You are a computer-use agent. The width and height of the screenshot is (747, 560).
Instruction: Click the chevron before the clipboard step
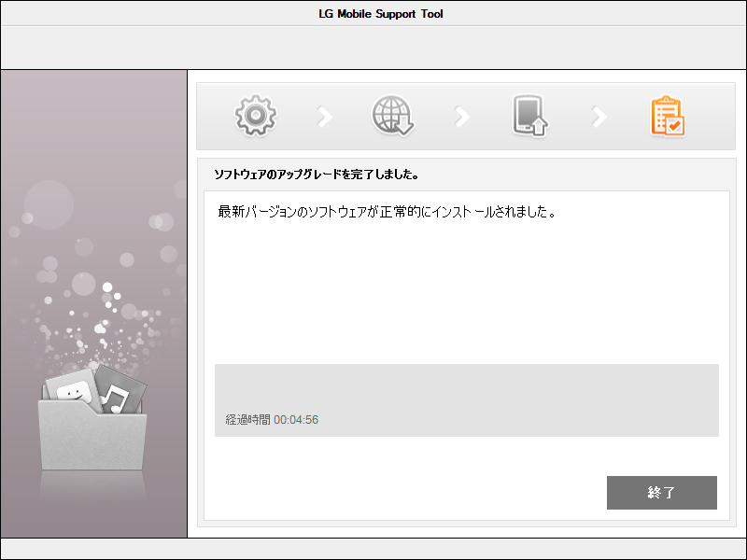[x=598, y=114]
